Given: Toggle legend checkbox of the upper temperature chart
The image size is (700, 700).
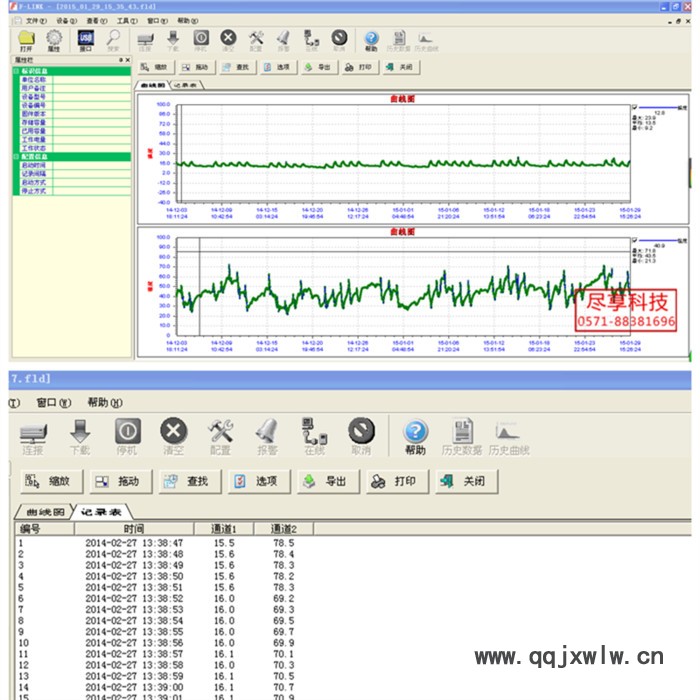Looking at the screenshot, I should [634, 107].
